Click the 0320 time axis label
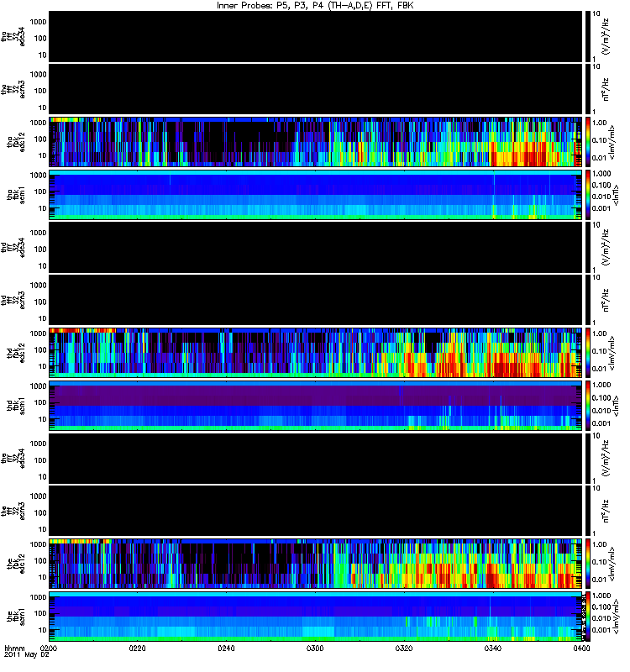This screenshot has width=630, height=672. click(x=404, y=648)
